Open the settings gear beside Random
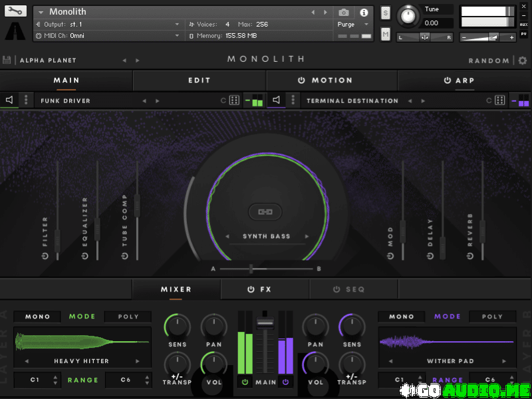The image size is (532, 399). pos(523,61)
